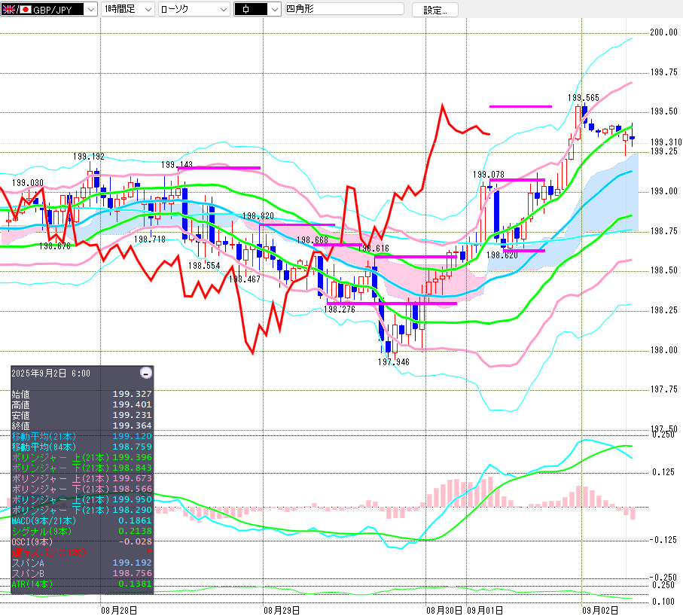Click the 199.078 price label
This screenshot has width=683, height=616.
[489, 174]
